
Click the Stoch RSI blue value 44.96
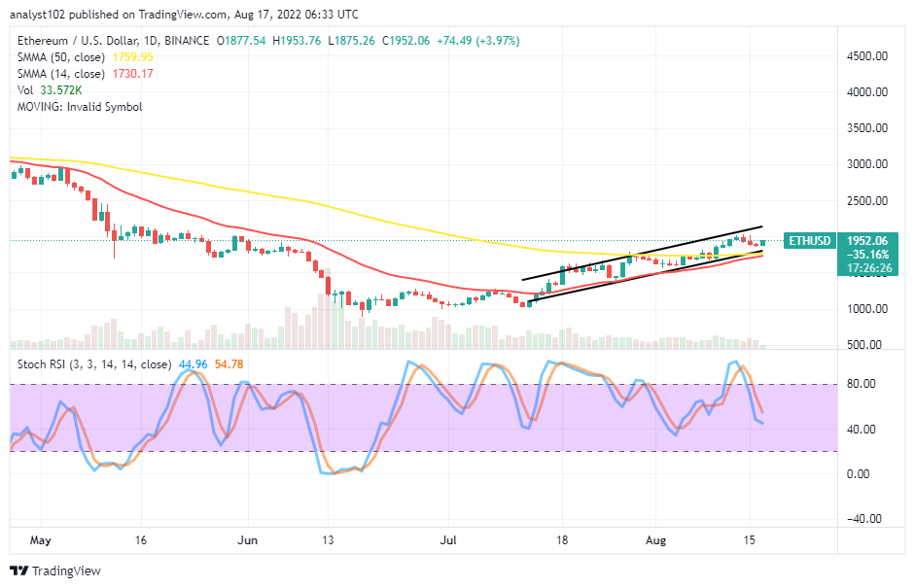[x=194, y=364]
